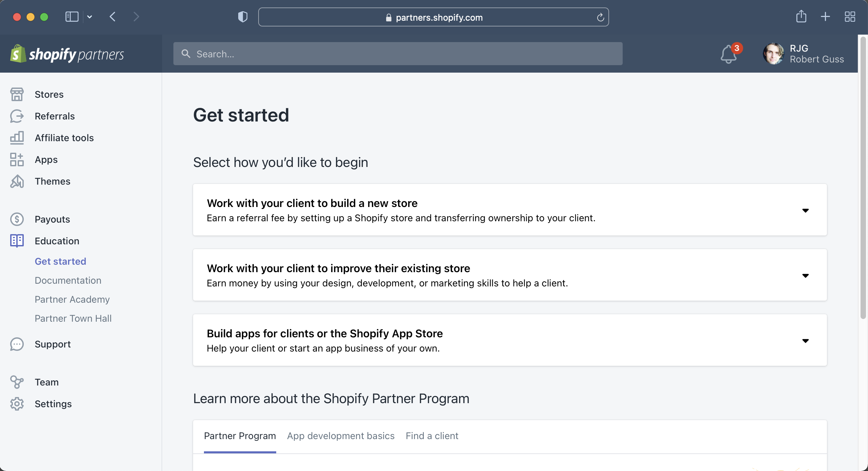The height and width of the screenshot is (471, 868).
Task: Open Apps label in sidebar
Action: click(46, 159)
